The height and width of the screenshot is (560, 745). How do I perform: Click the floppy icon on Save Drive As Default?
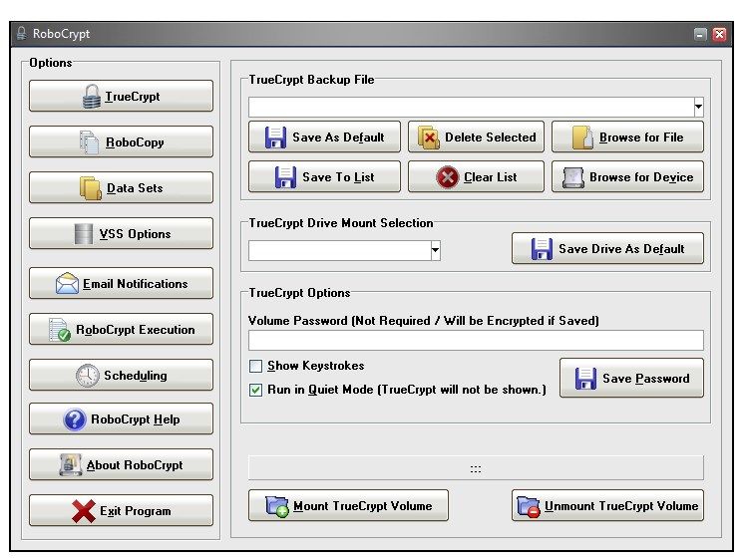coord(542,249)
